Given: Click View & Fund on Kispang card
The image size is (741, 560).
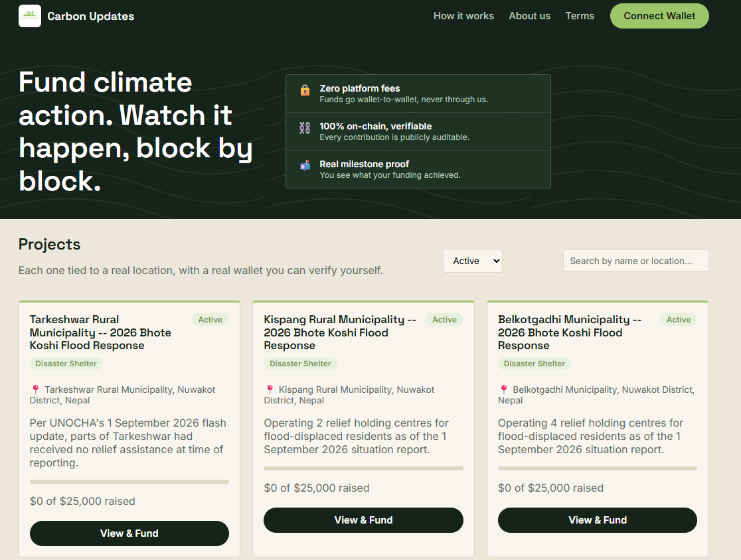Looking at the screenshot, I should (363, 520).
